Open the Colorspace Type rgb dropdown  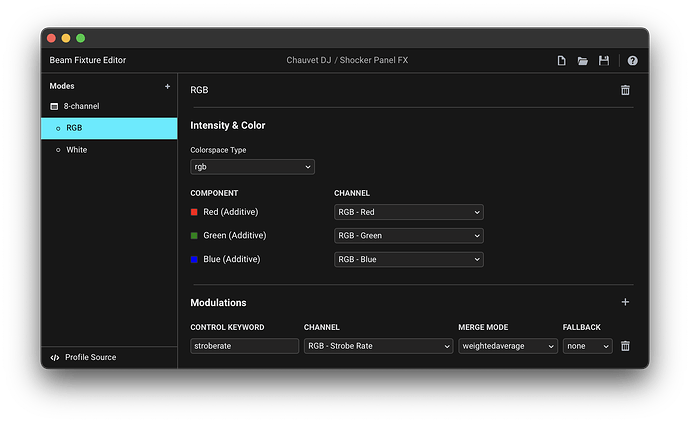tap(252, 167)
